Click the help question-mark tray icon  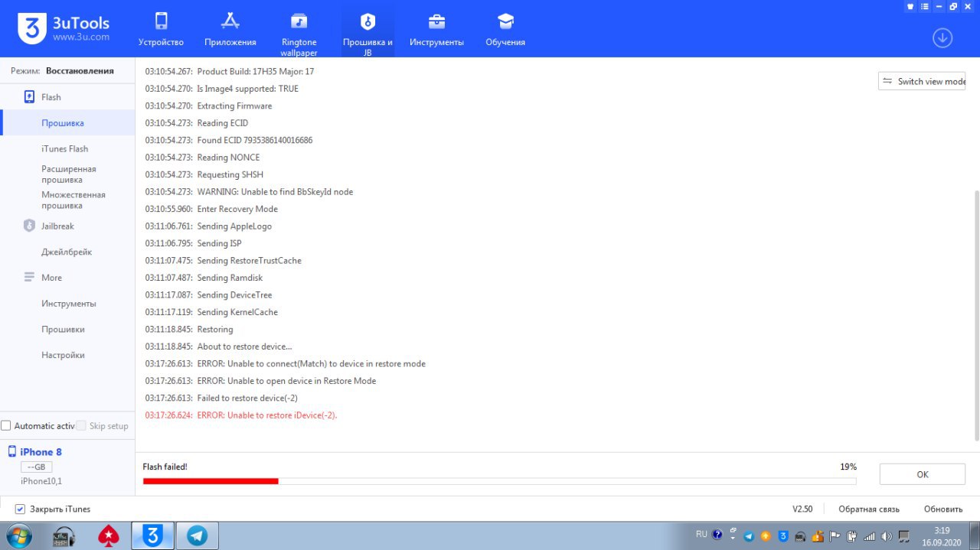(x=717, y=535)
